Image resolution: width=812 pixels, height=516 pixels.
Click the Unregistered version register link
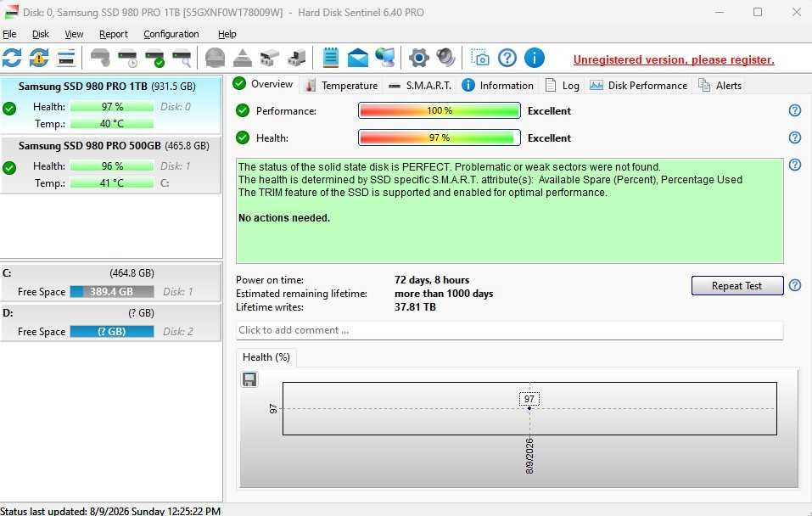[x=674, y=59]
